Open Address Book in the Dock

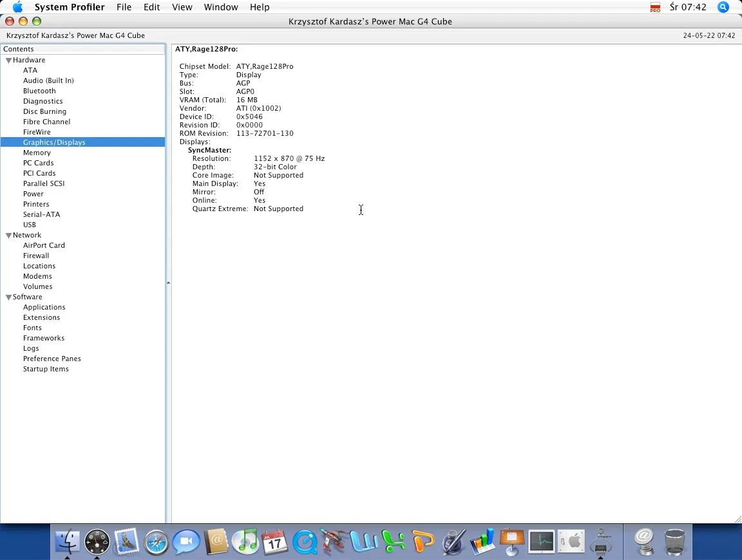(216, 541)
